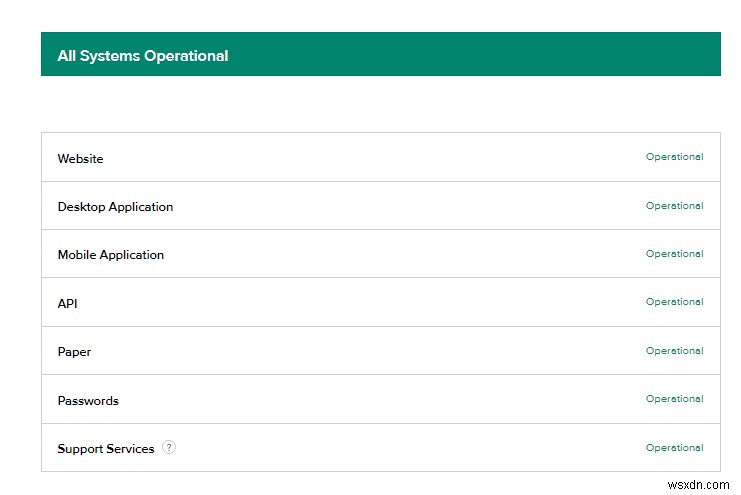Select the Desktop Application component label
741x495 pixels.
pos(115,207)
